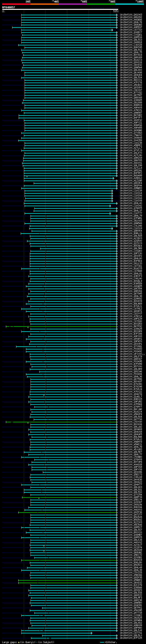Screen dimensions: 146x644
Task: Select the UniRef100_C1KS39 entry
Action: [x=131, y=191]
